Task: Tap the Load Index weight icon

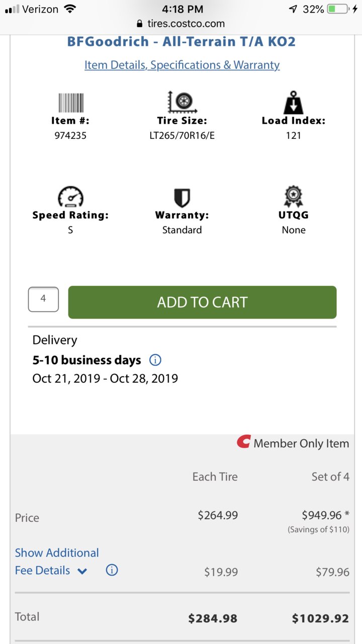Action: point(293,102)
